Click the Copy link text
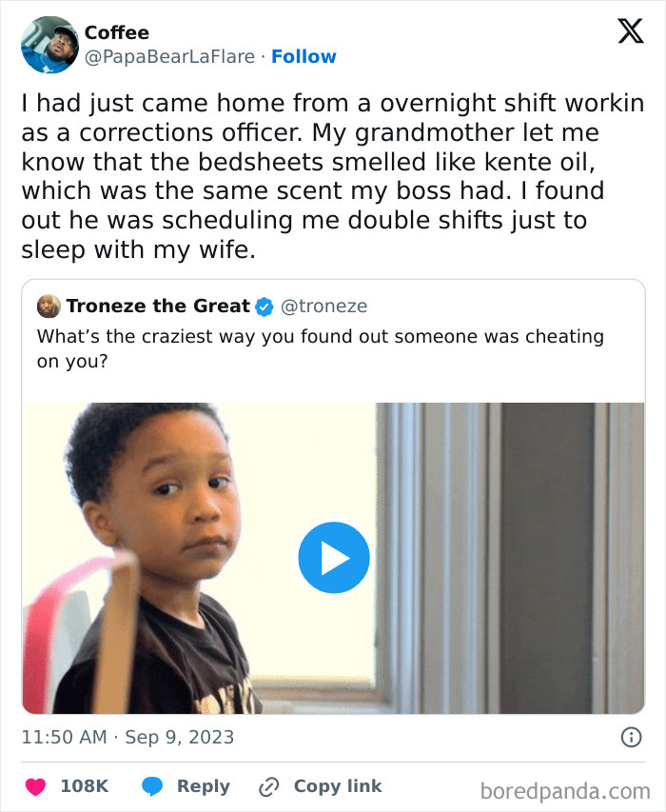The height and width of the screenshot is (812, 666). (x=338, y=786)
